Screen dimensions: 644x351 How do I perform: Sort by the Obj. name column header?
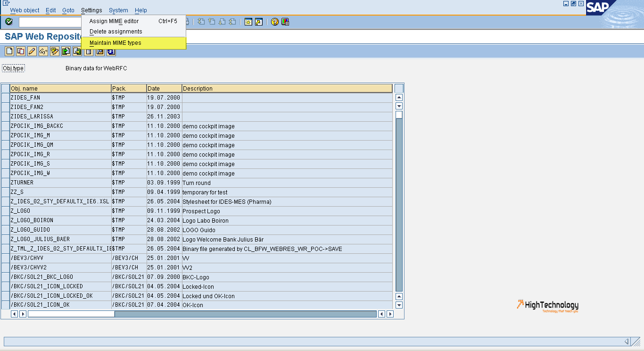pyautogui.click(x=61, y=88)
